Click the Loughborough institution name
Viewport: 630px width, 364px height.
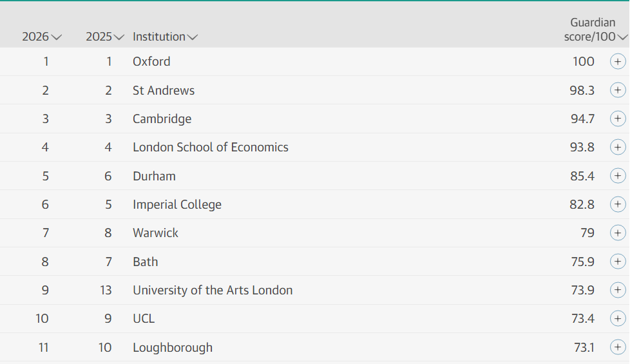[173, 347]
